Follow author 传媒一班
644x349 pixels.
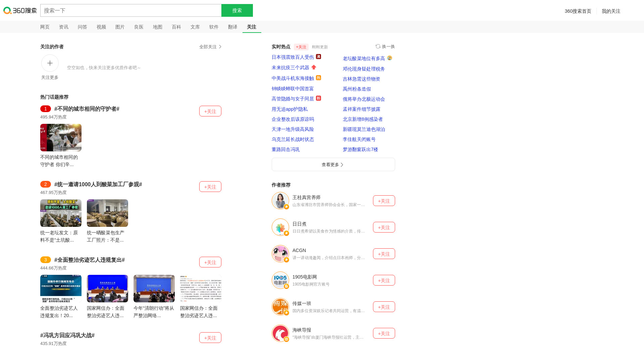[x=384, y=307]
